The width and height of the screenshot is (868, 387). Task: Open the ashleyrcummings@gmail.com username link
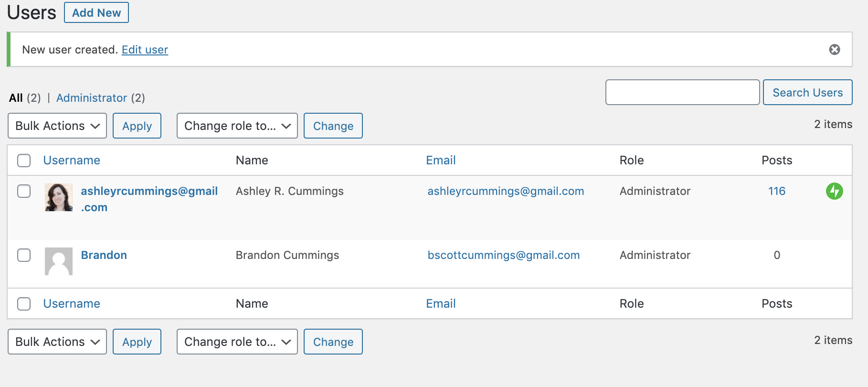click(x=149, y=199)
